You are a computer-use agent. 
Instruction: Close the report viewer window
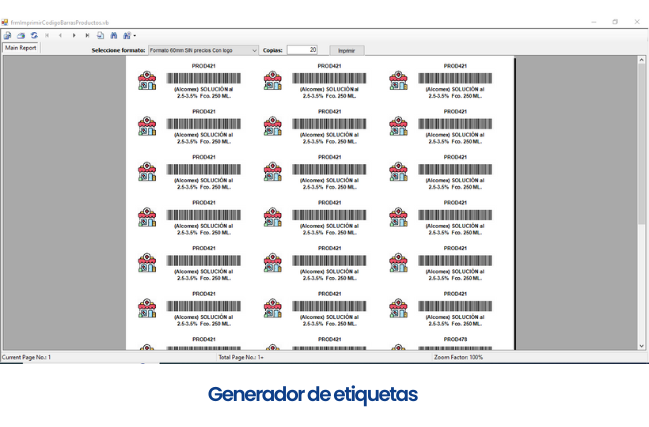(x=637, y=22)
